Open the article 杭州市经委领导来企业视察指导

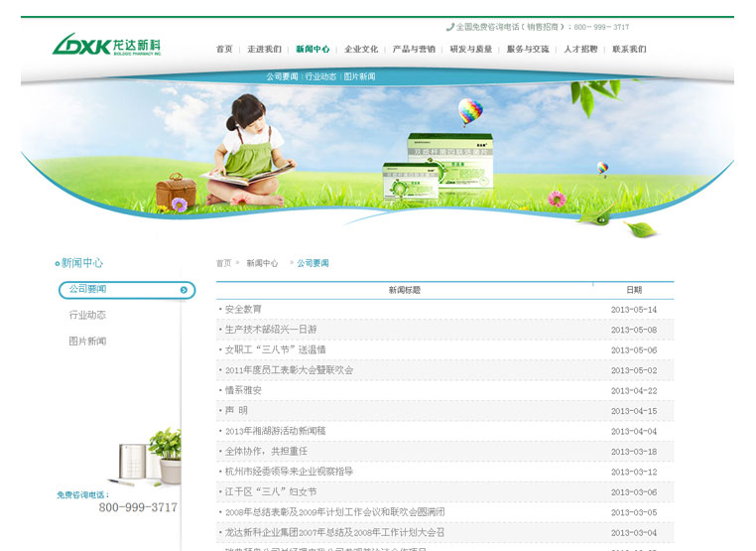[289, 472]
